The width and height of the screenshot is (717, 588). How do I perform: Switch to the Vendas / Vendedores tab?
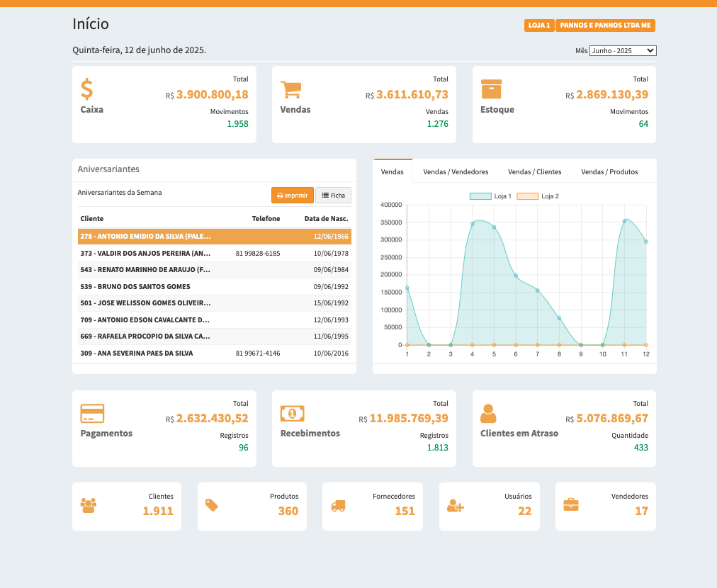456,172
